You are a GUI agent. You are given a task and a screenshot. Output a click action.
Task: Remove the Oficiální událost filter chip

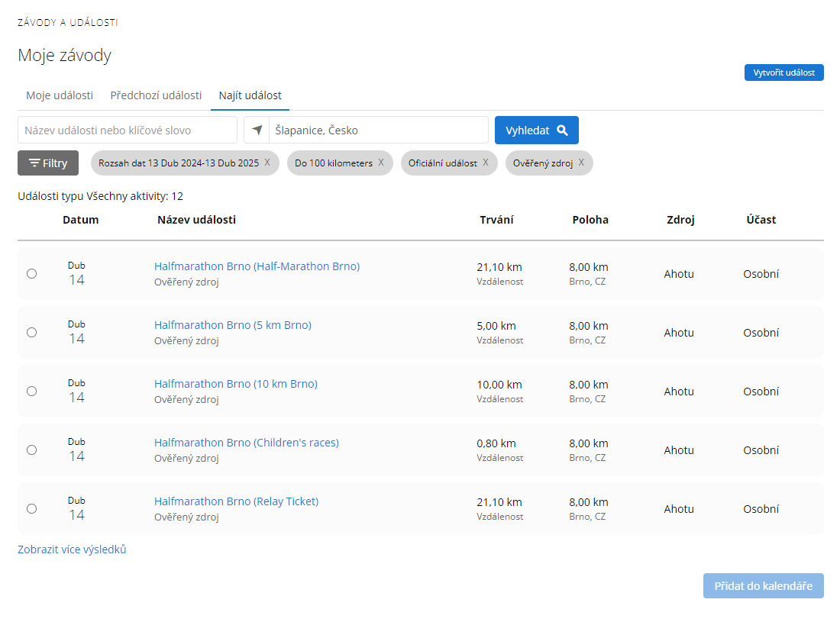tap(486, 163)
